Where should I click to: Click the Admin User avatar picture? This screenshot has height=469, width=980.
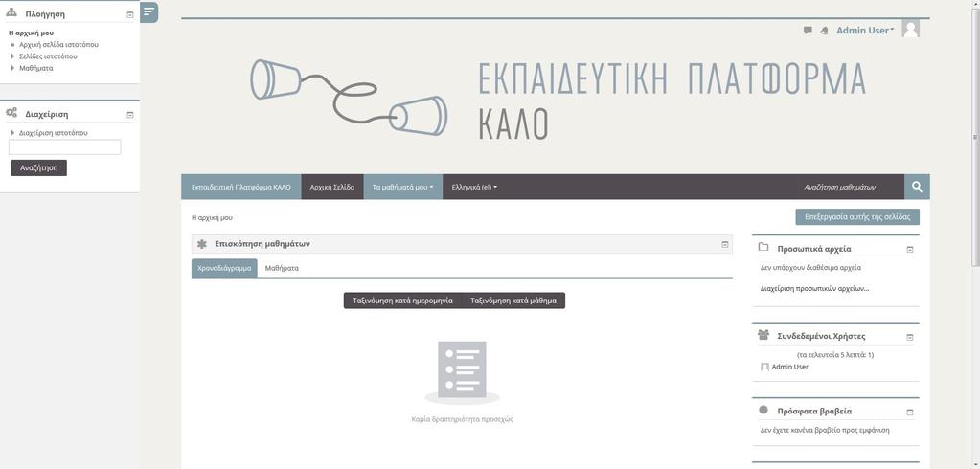pyautogui.click(x=911, y=29)
